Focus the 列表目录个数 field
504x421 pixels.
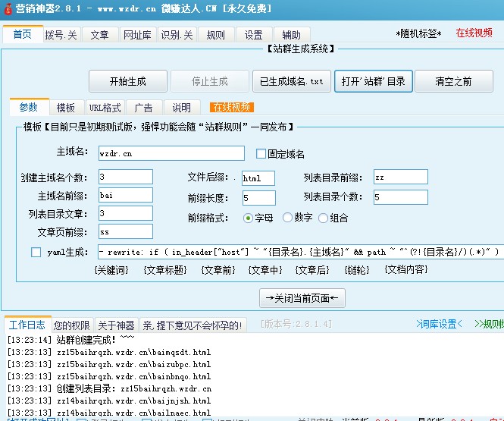point(401,197)
